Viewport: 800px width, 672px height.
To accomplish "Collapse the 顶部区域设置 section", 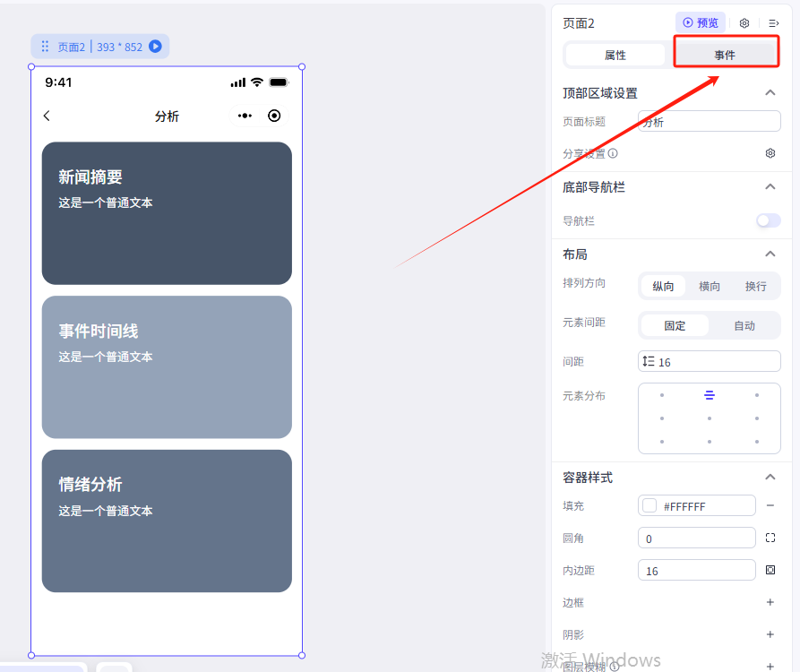I will tap(770, 93).
